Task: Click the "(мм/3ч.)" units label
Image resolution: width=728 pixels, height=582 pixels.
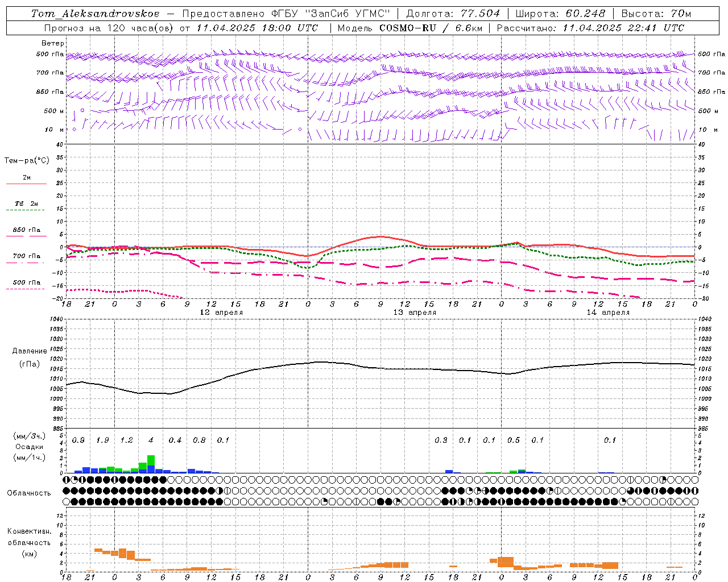Action: 29,436
